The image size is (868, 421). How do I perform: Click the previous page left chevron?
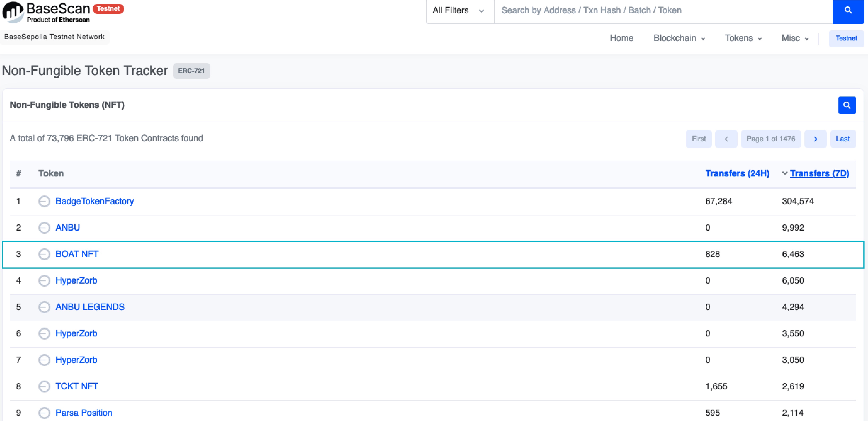(726, 139)
